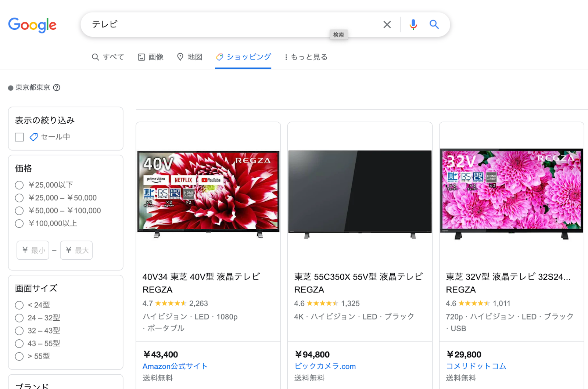Open the 東芝 55C350X 55V型 液晶テレビ title
The height and width of the screenshot is (389, 588).
tap(359, 283)
